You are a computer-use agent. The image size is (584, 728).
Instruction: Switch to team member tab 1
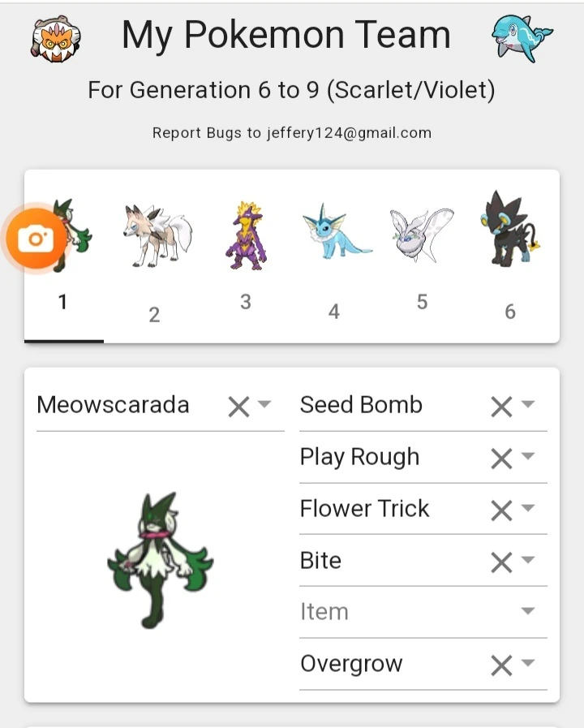pos(63,301)
